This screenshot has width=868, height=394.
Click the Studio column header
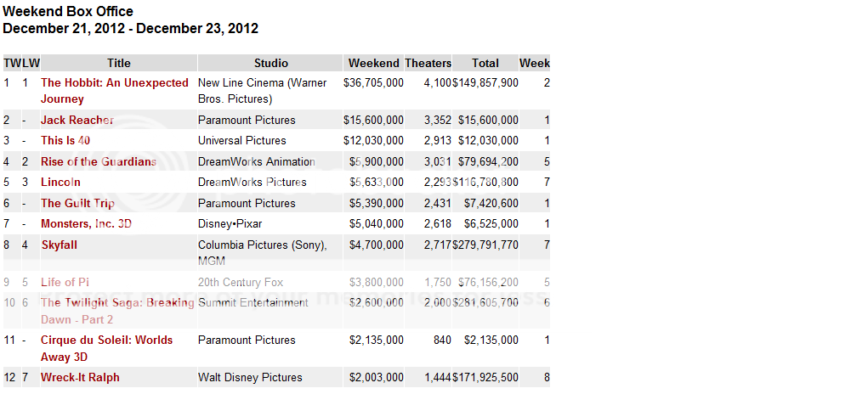click(270, 64)
